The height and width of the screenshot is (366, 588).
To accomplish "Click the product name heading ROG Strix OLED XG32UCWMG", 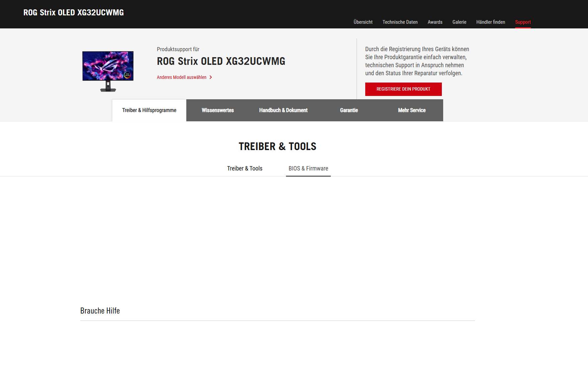I will pyautogui.click(x=221, y=62).
